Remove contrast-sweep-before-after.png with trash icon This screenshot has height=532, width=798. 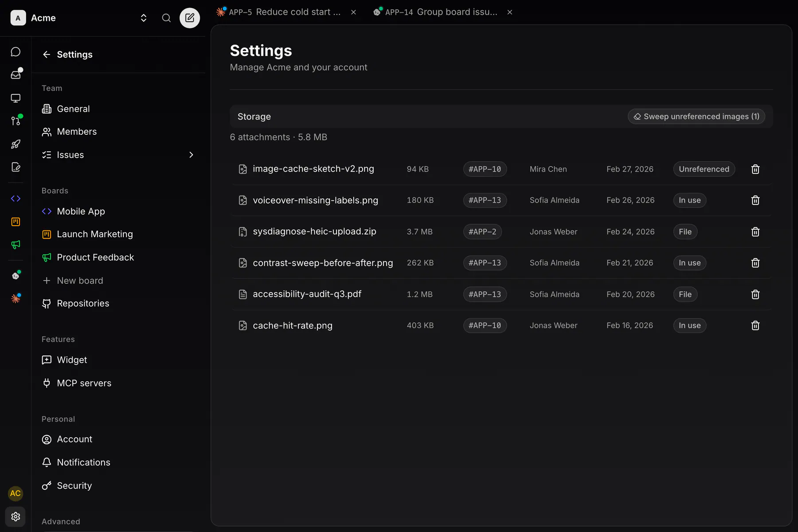pos(755,263)
